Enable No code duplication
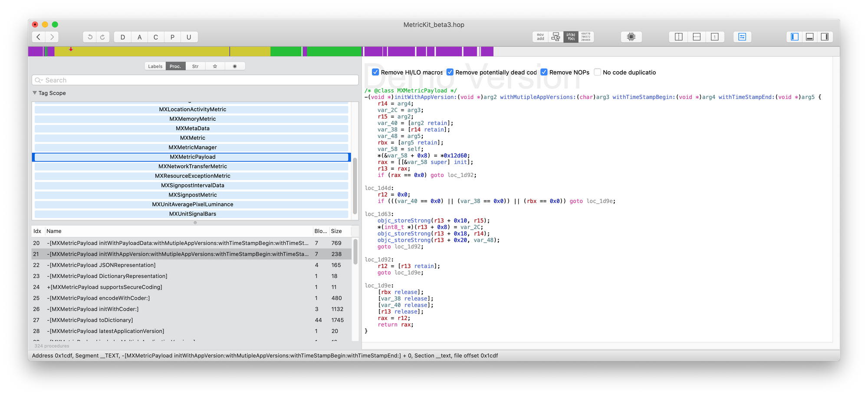The height and width of the screenshot is (398, 868). pos(598,72)
